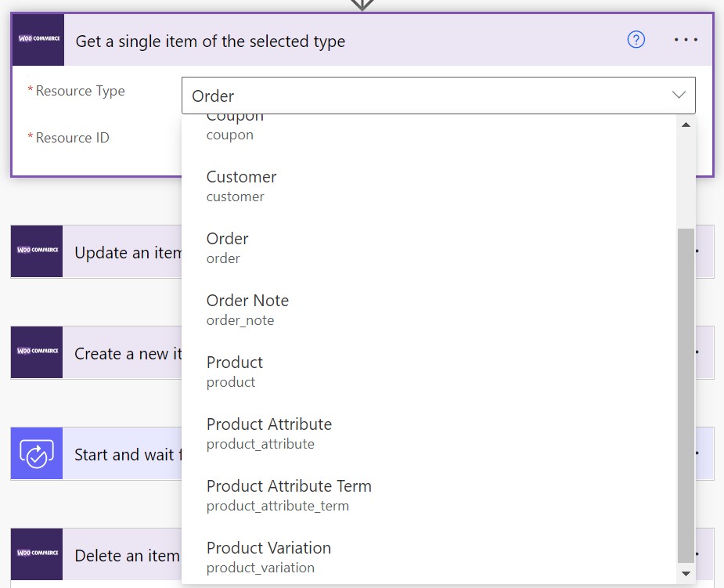Open the help question mark icon
The height and width of the screenshot is (588, 724).
(636, 39)
